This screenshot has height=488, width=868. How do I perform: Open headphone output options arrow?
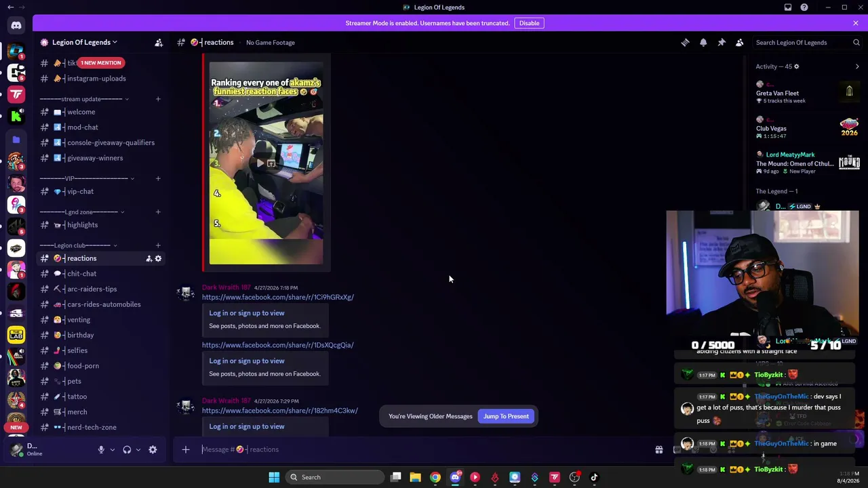click(x=138, y=449)
